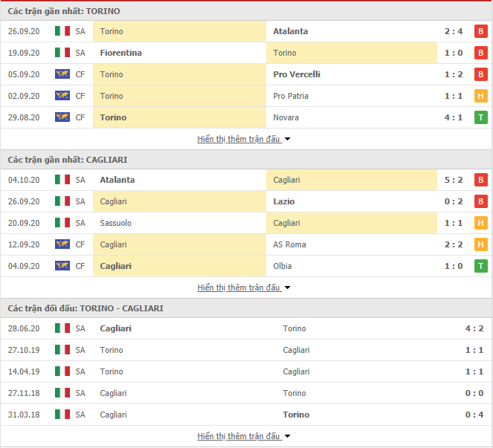Screen dimensions: 493x448
Task: Click world flag icon for Pro Vercelli match
Action: [62, 74]
